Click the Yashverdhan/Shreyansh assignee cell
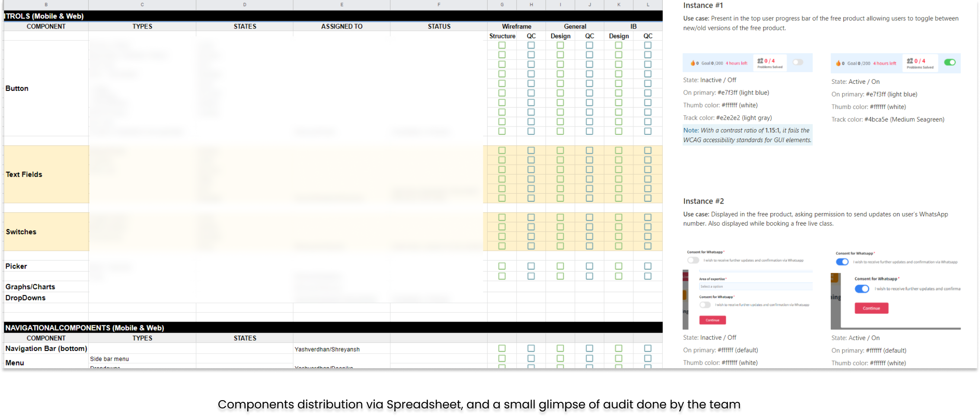 tap(341, 349)
